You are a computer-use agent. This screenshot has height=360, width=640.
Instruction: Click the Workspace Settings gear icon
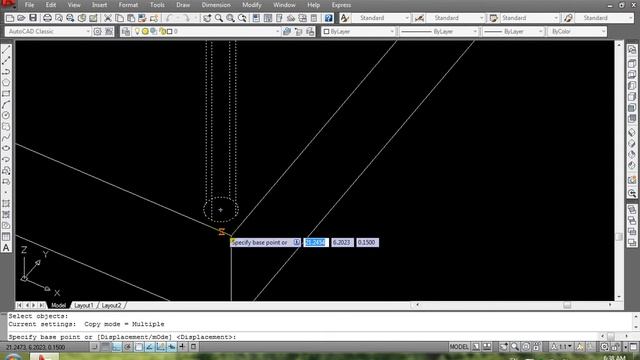tap(98, 31)
